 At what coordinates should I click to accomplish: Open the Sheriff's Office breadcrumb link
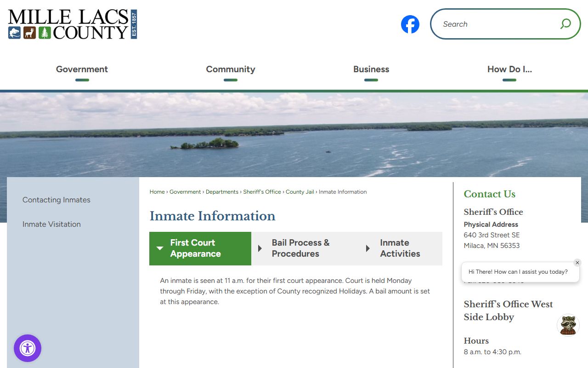(262, 192)
